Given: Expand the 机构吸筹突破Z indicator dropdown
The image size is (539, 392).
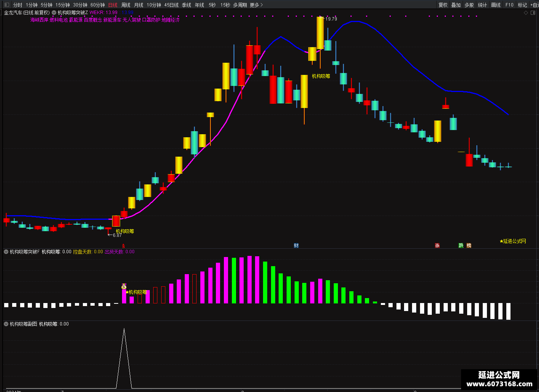Looking at the screenshot, I should click(x=54, y=13).
